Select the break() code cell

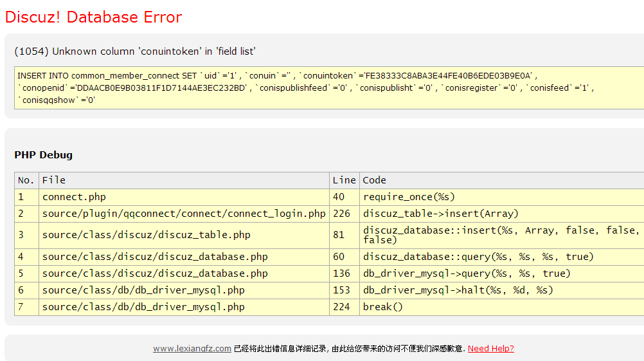click(501, 308)
